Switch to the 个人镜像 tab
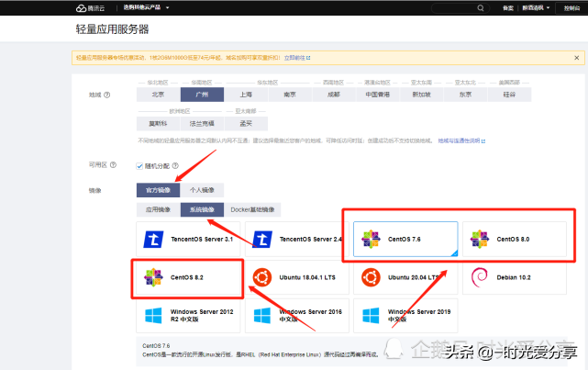Viewport: 588px width, 370px height. point(202,190)
